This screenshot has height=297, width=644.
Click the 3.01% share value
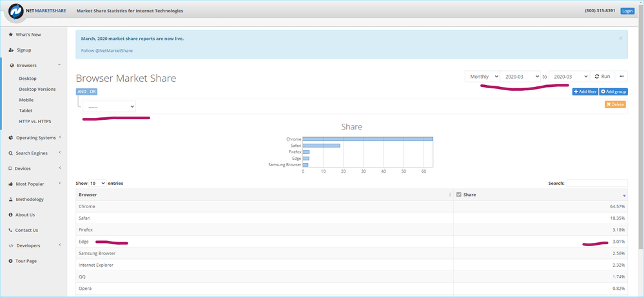point(618,242)
